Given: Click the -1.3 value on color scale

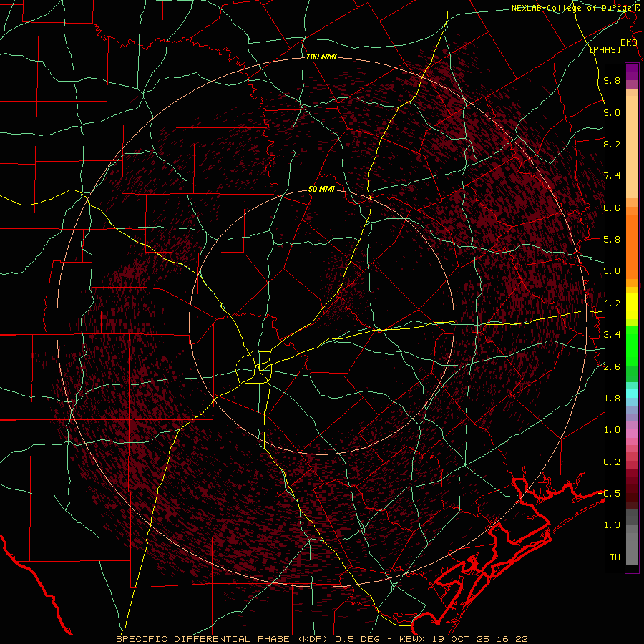Looking at the screenshot, I should tap(610, 525).
